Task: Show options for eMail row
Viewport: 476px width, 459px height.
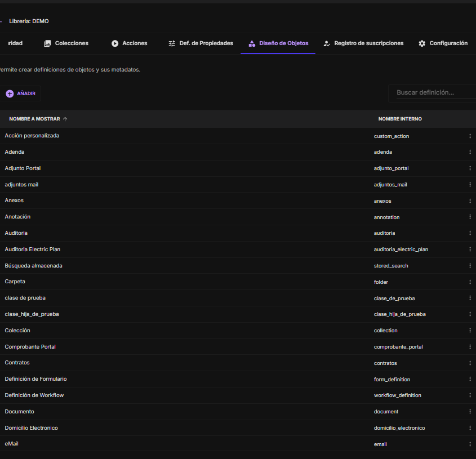Action: pos(470,444)
